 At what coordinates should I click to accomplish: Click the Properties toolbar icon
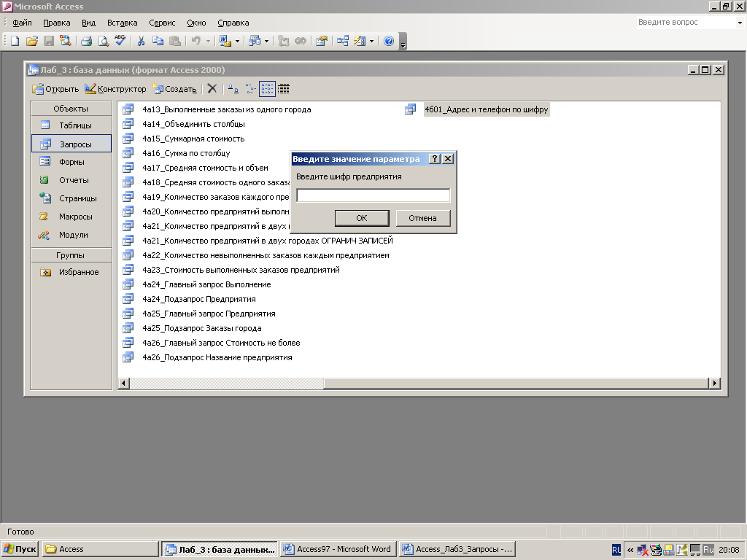point(322,41)
